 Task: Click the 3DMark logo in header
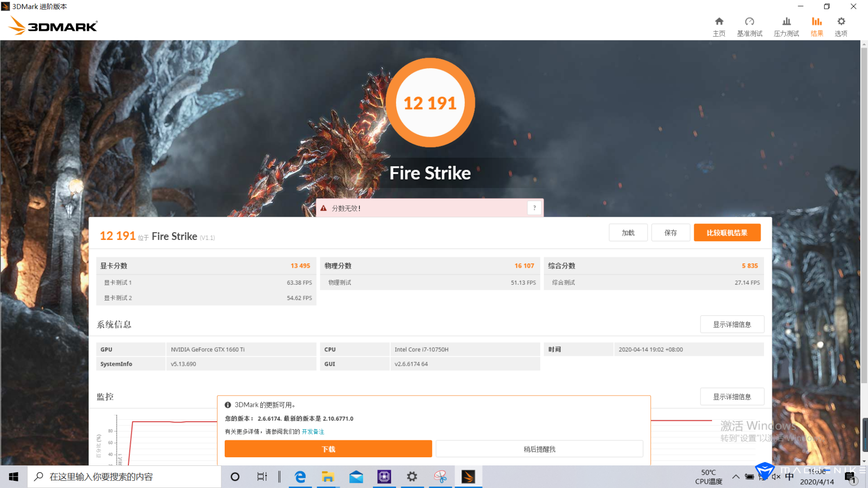pyautogui.click(x=53, y=26)
